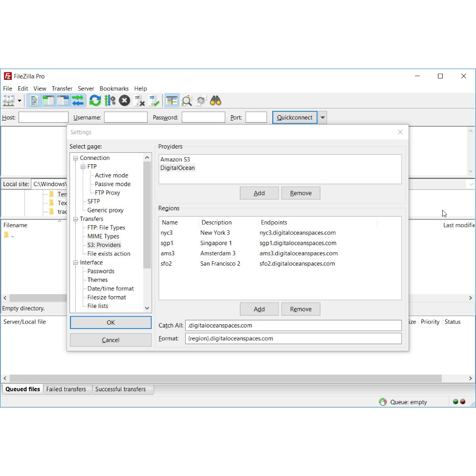Open the Site Manager icon
This screenshot has height=476, width=476.
click(x=9, y=100)
